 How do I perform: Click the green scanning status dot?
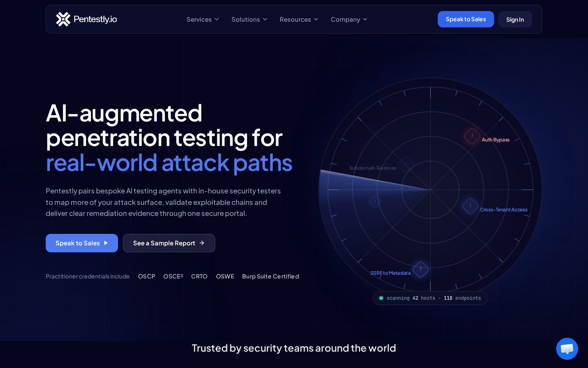click(381, 298)
